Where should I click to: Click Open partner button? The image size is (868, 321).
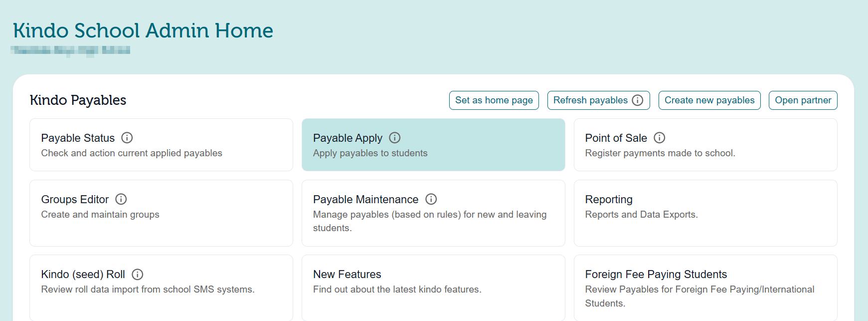point(803,100)
